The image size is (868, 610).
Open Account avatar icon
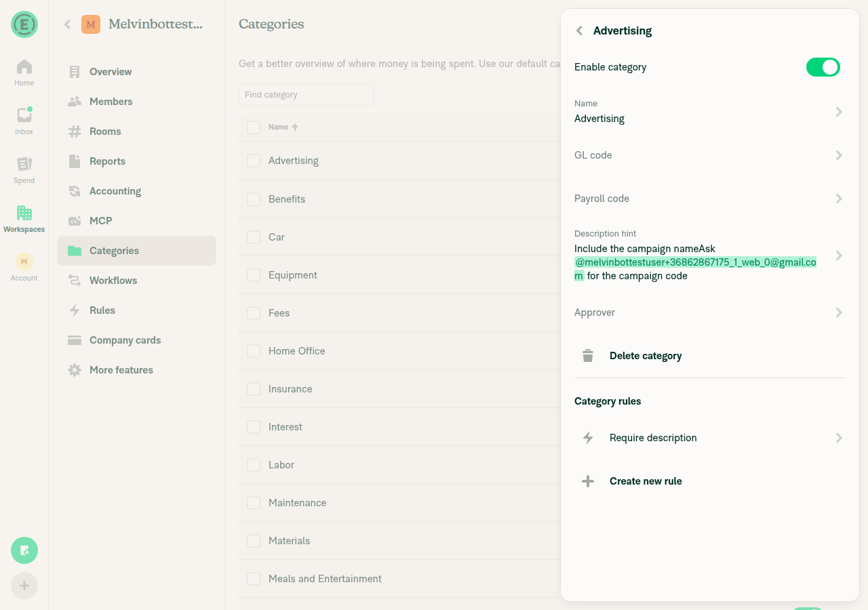[x=24, y=262]
